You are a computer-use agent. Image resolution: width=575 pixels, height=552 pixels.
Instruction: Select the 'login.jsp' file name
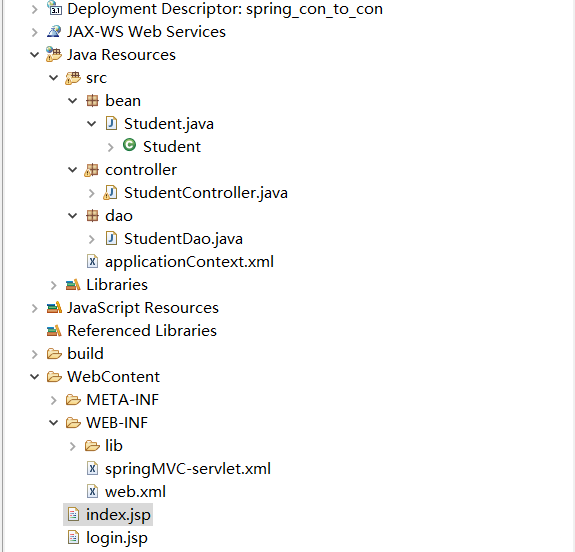point(117,538)
